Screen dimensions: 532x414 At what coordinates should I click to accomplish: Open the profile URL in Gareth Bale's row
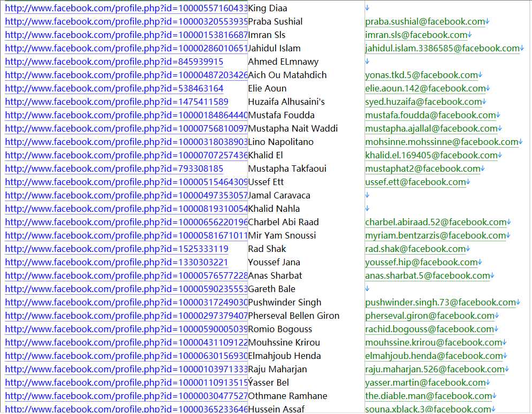(126, 289)
